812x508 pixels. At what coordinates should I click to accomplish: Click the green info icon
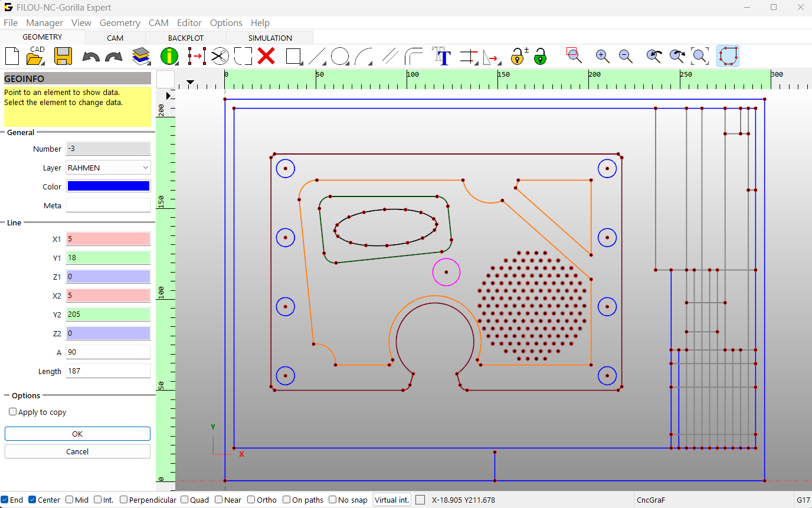coord(169,57)
